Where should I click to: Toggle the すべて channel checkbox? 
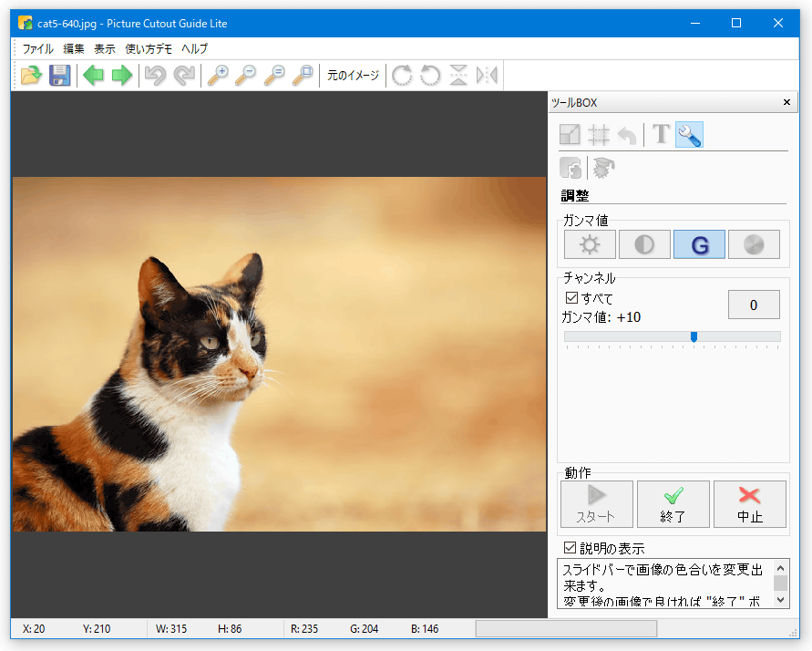(x=571, y=298)
